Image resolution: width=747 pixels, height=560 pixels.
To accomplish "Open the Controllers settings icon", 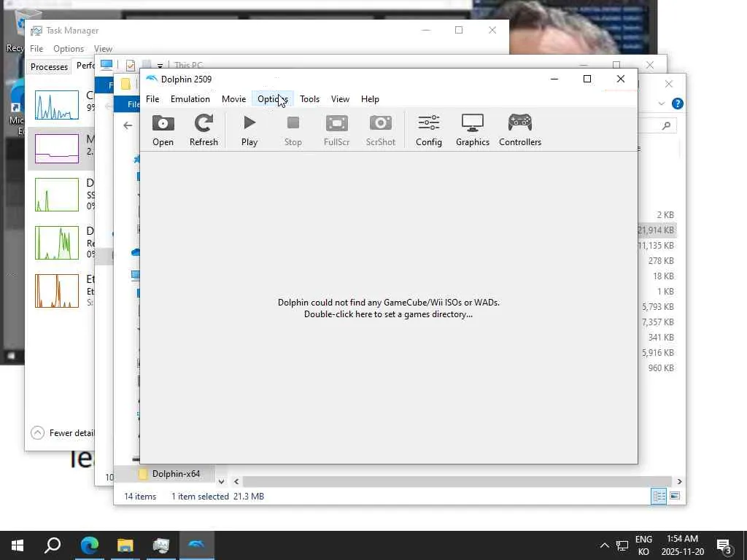I will pyautogui.click(x=519, y=130).
